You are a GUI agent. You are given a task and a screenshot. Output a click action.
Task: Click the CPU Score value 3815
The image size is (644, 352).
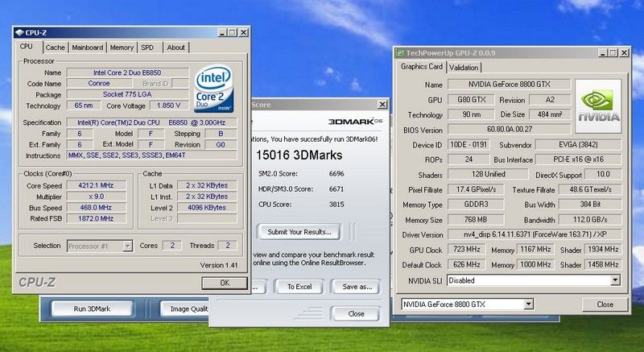pyautogui.click(x=336, y=204)
